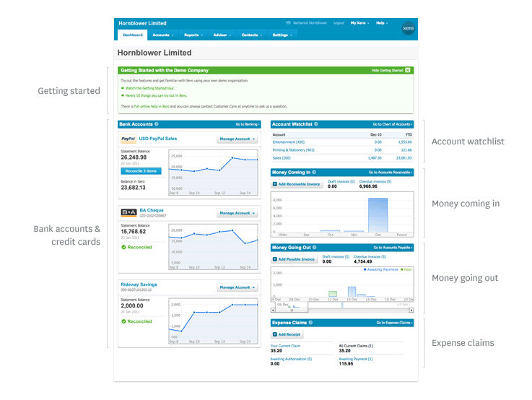The width and height of the screenshot is (532, 400).
Task: Open Manage Account dropdown for BA Cheque
Action: pyautogui.click(x=237, y=213)
